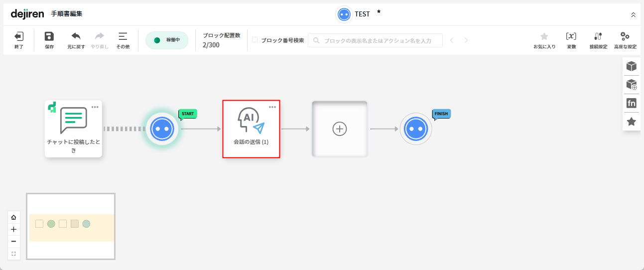
Task: Click the star icon in right sidebar
Action: (631, 122)
